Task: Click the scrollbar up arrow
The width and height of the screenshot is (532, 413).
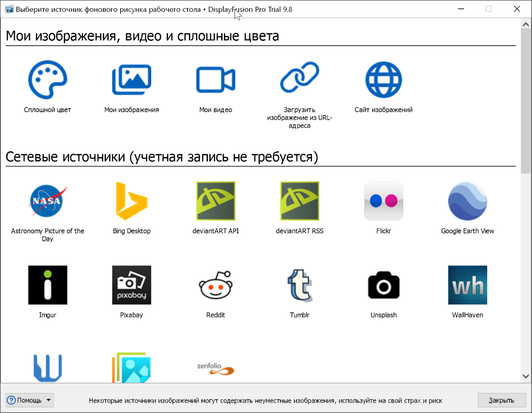Action: (526, 25)
